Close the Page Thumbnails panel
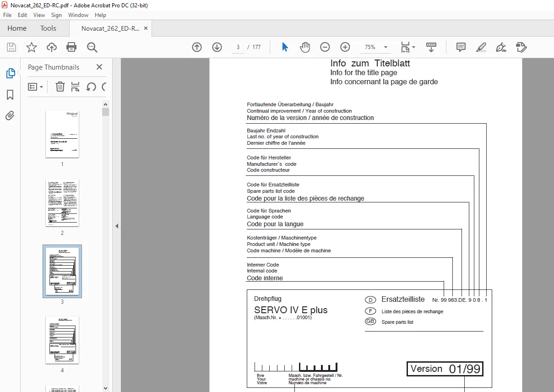 99,67
